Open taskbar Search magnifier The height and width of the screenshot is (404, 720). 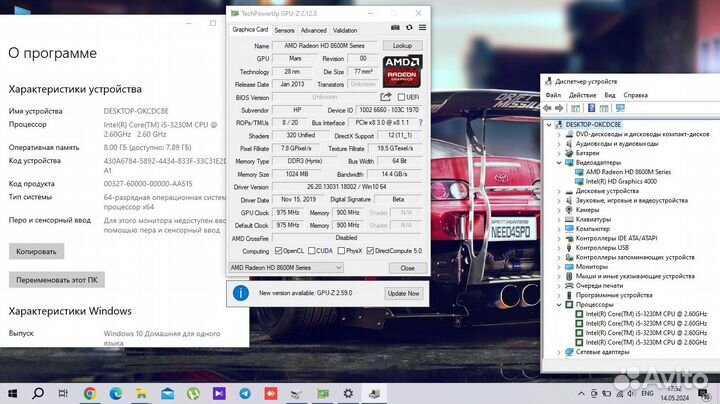[x=38, y=393]
